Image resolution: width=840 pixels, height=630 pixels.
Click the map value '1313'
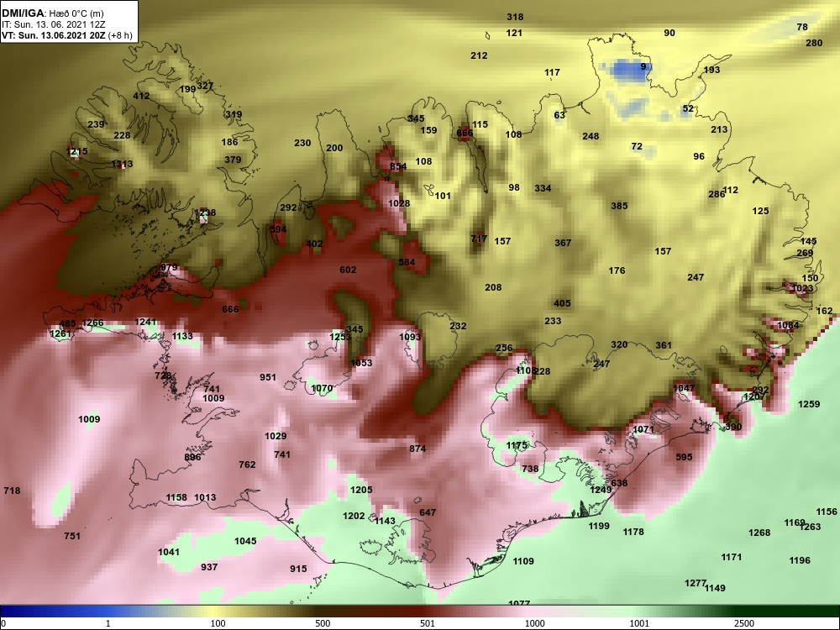pos(122,165)
